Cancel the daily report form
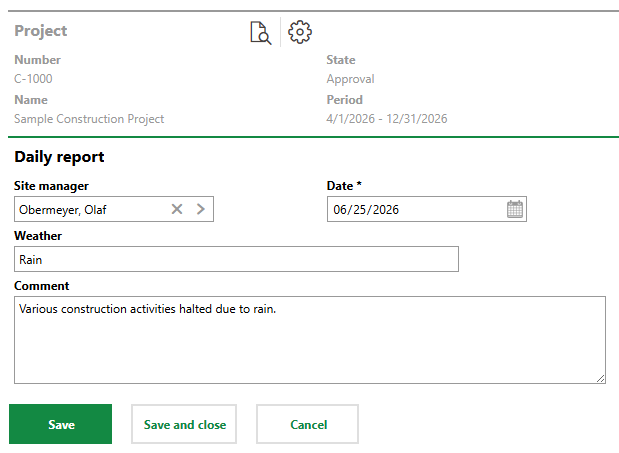This screenshot has height=453, width=619. click(x=308, y=424)
